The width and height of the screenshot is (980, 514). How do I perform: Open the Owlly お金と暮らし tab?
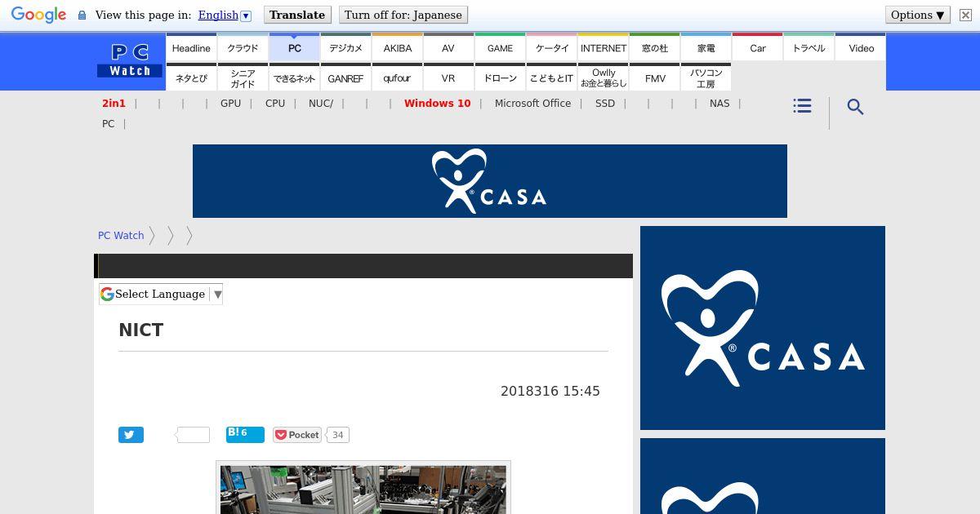coord(604,78)
